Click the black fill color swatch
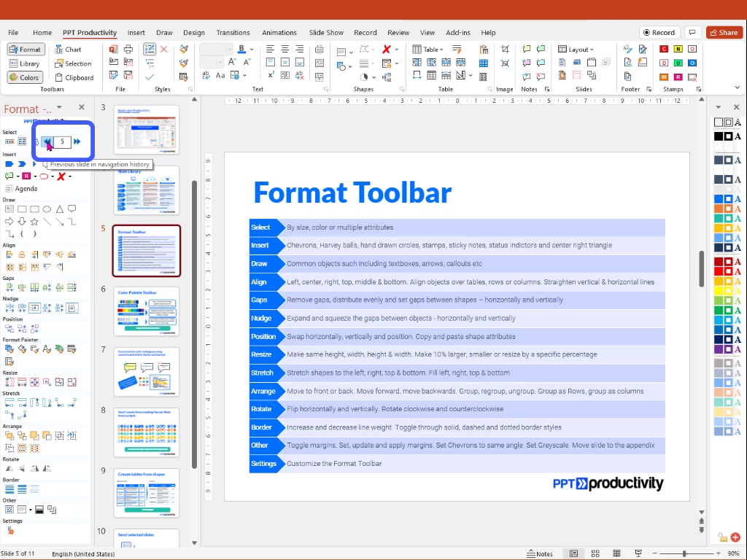Image resolution: width=747 pixels, height=560 pixels. point(719,136)
